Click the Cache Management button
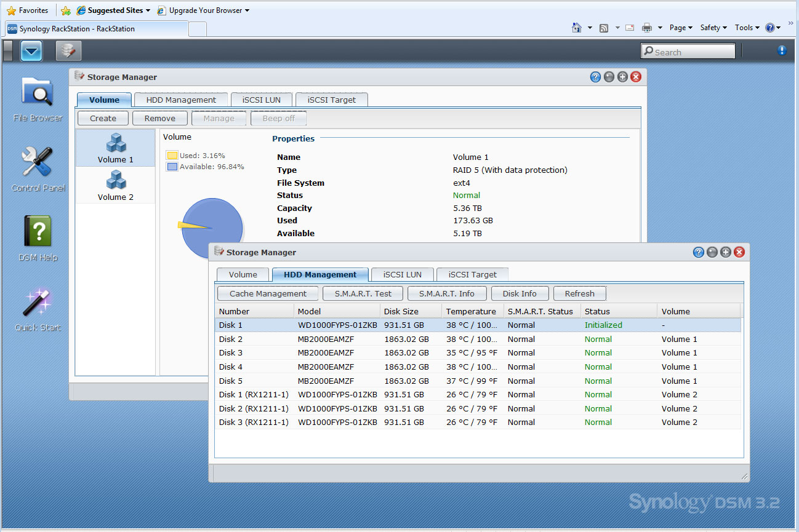Screen dimensions: 799x532 [268, 294]
